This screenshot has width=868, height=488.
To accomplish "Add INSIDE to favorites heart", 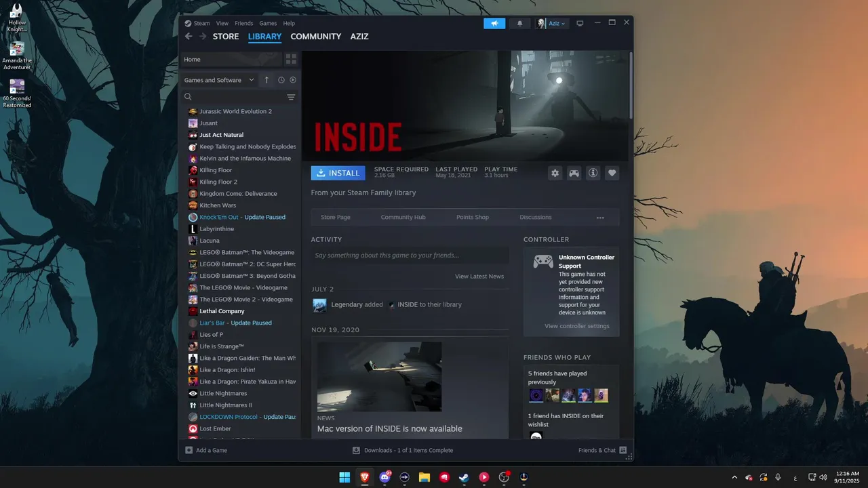I will 612,173.
